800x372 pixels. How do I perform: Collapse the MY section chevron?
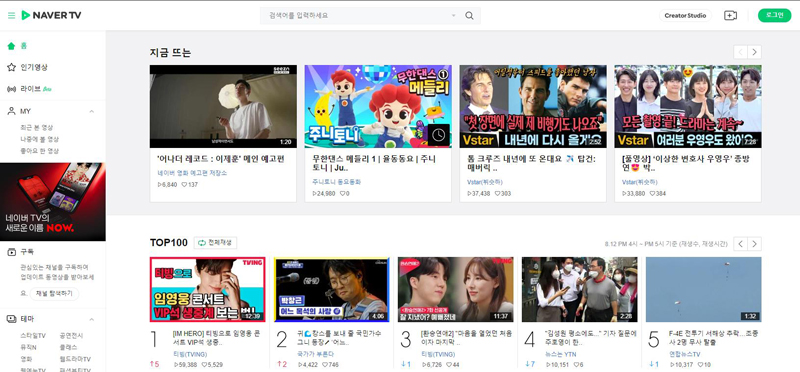[x=92, y=111]
